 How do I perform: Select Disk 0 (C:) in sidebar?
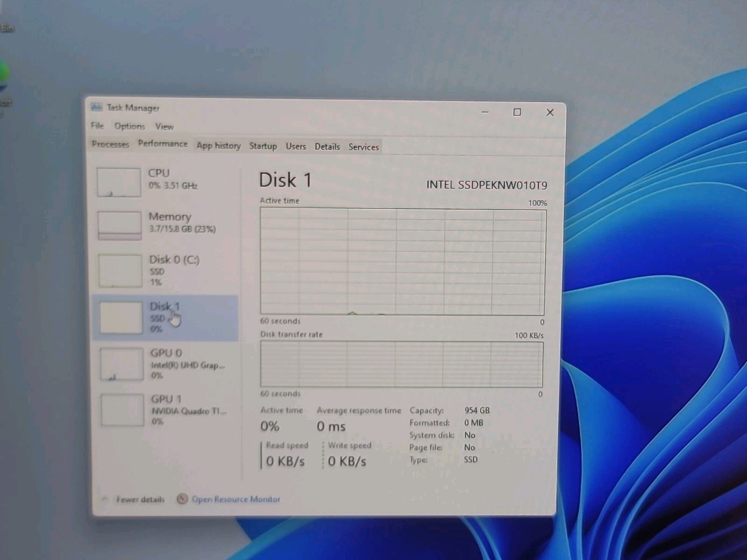165,271
